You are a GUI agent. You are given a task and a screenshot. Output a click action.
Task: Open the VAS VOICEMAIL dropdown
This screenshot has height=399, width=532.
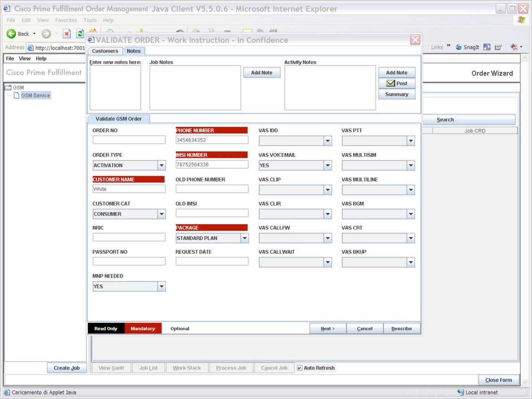[327, 165]
